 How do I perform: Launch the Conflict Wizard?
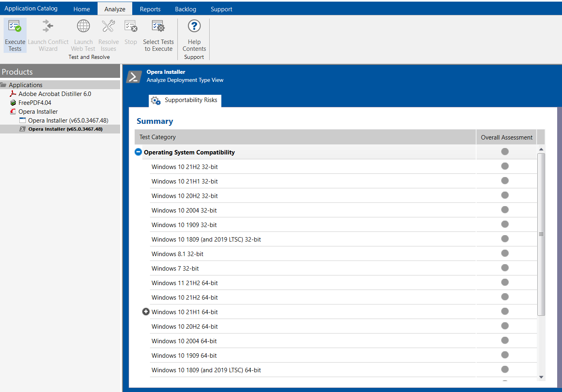tap(48, 27)
